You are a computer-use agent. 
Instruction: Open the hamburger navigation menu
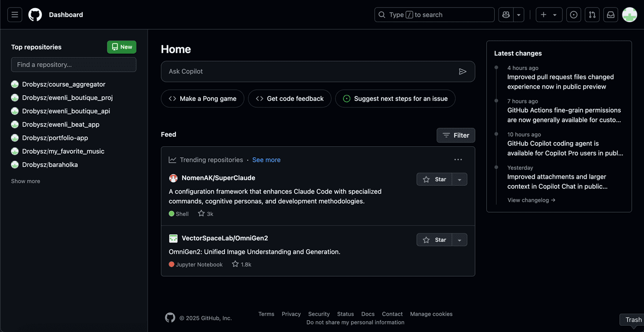(15, 15)
